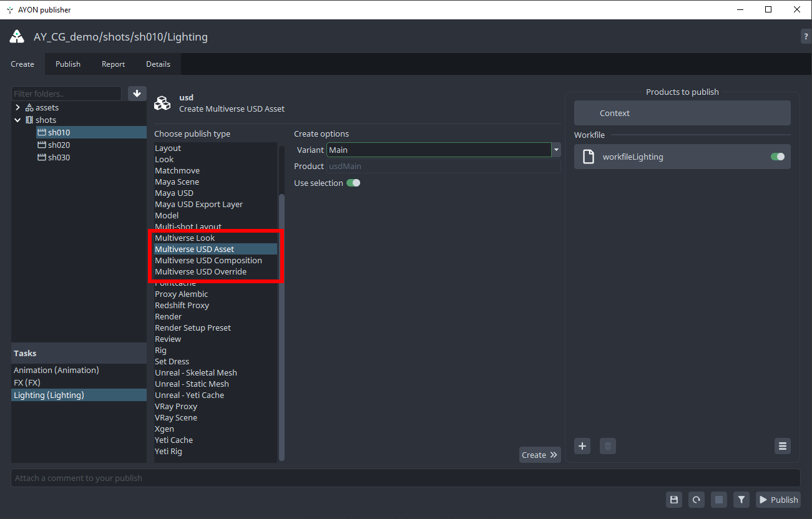Collapse the shots folder tree
Screen dimensions: 812x519
point(17,120)
